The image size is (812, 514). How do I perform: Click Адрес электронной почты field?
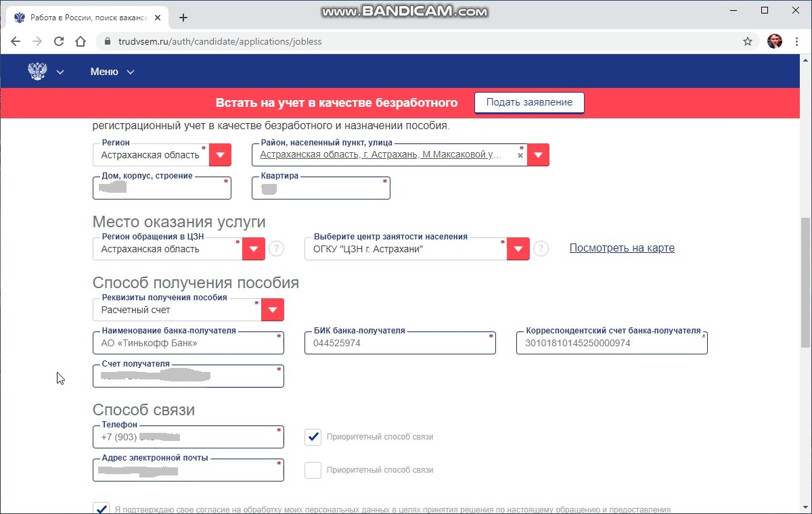point(188,470)
